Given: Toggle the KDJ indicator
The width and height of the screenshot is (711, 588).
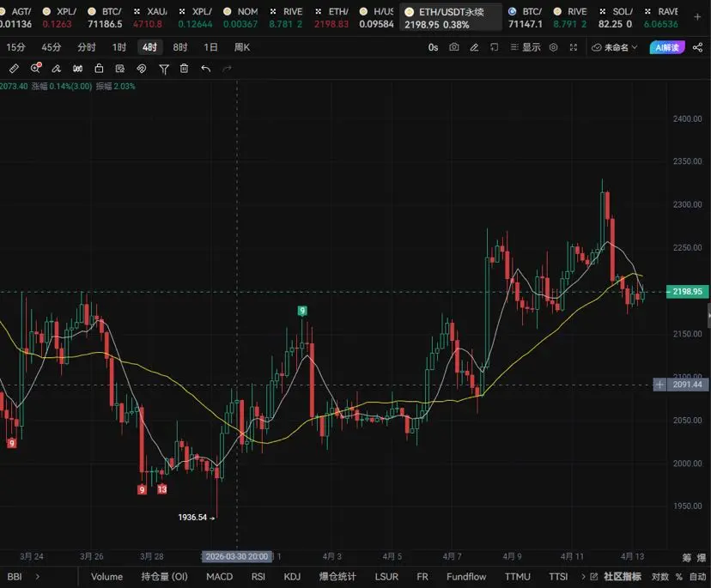Looking at the screenshot, I should 293,577.
